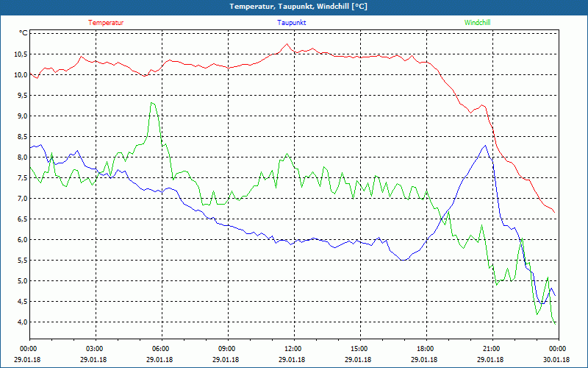Image resolution: width=588 pixels, height=368 pixels.
Task: Click the 7,5 y-axis value
Action: [x=23, y=178]
